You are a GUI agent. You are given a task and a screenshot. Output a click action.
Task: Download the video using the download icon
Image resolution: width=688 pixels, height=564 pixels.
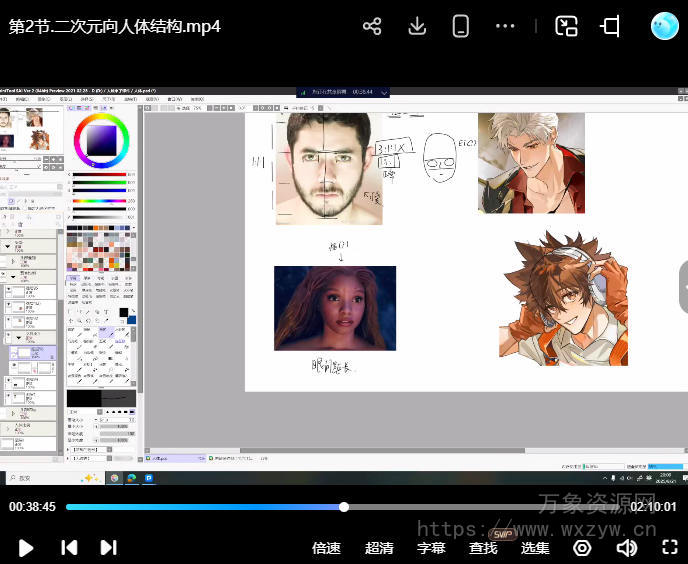[x=418, y=27]
